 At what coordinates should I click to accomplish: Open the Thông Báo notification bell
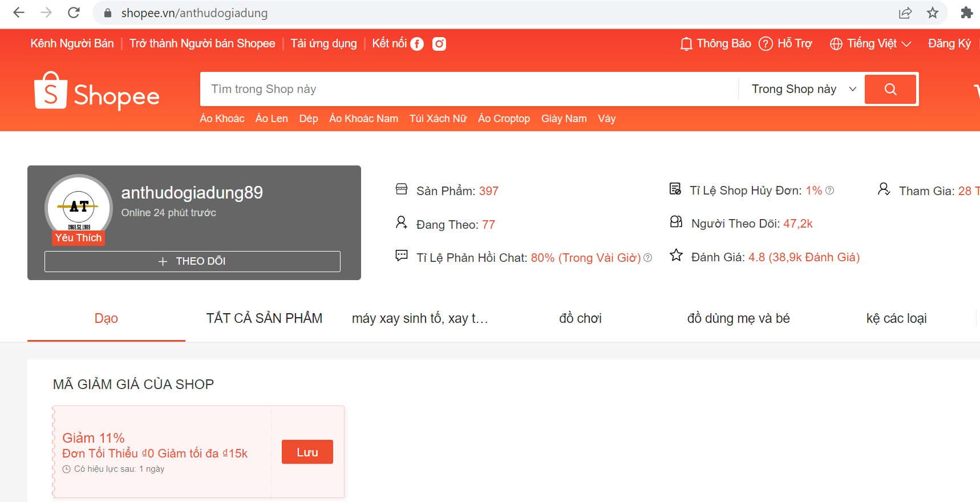click(686, 44)
